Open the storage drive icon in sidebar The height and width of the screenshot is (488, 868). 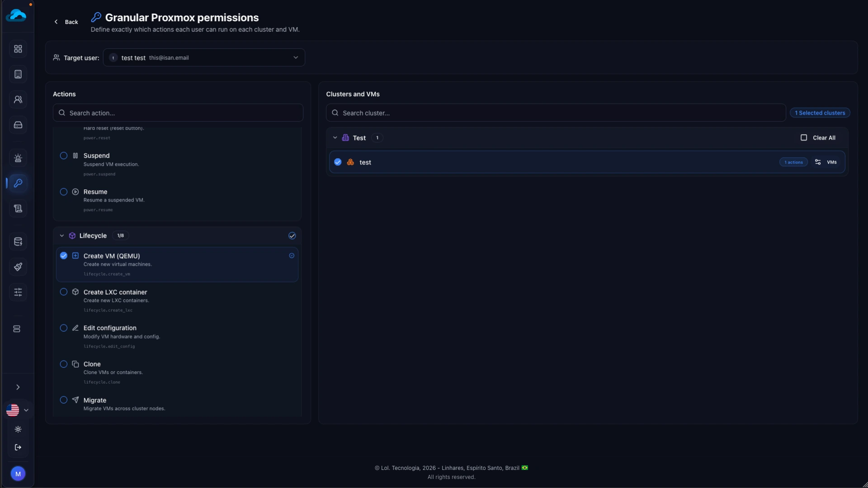[x=18, y=125]
